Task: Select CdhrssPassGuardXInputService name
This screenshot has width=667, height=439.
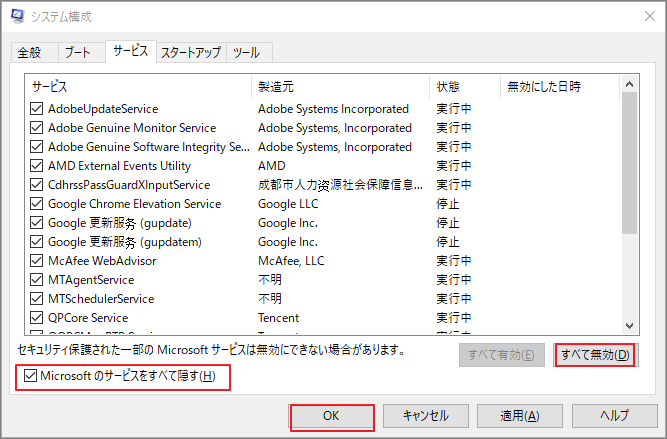Action: [x=129, y=185]
